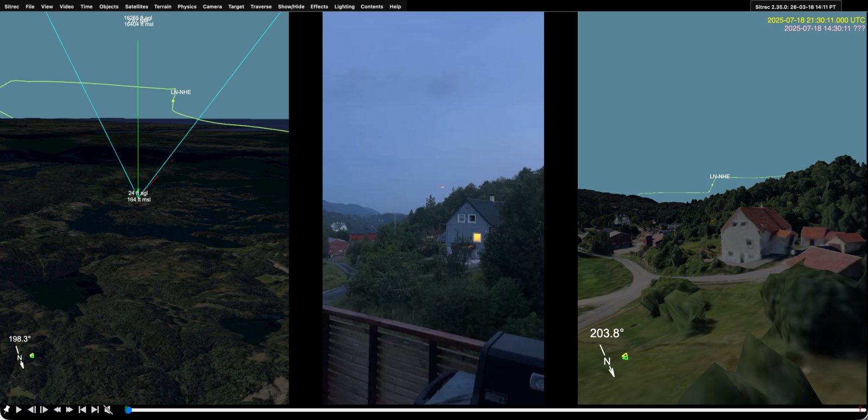Screen dimensions: 868x420
Task: Open the Lighting menu
Action: 344,7
